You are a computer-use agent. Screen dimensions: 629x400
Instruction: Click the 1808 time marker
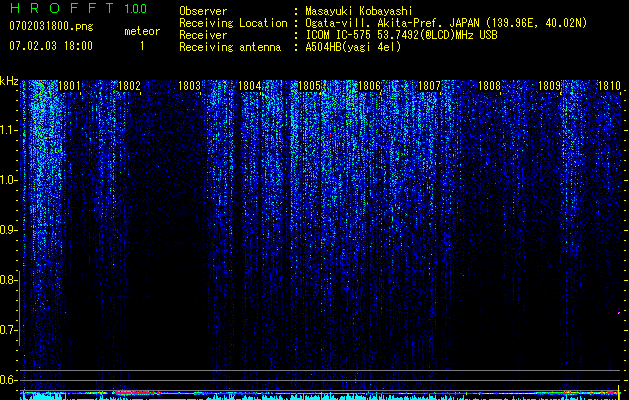point(489,86)
